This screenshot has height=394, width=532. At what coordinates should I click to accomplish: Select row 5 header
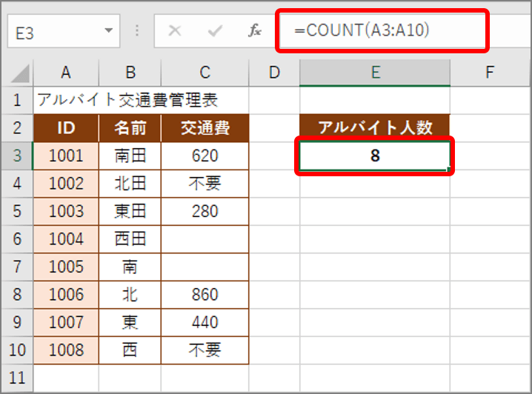tap(17, 212)
